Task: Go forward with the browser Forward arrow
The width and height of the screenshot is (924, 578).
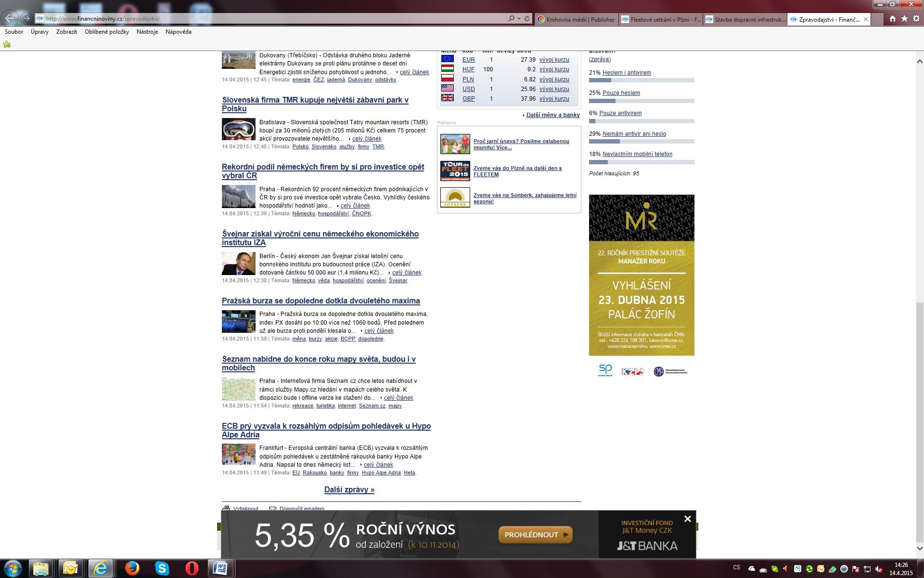Action: (26, 19)
